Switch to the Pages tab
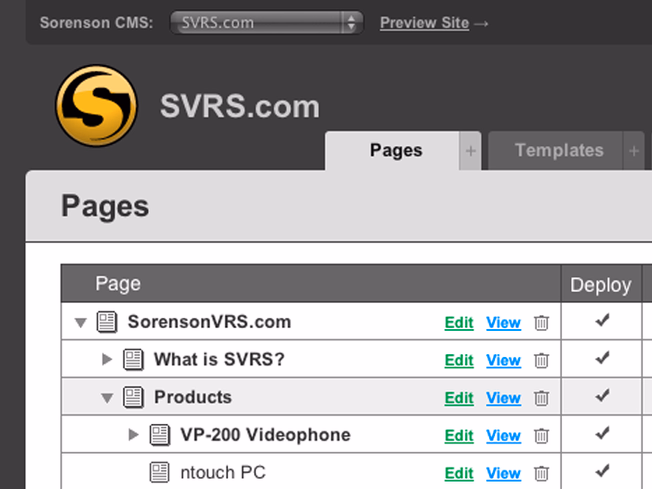 pyautogui.click(x=392, y=151)
